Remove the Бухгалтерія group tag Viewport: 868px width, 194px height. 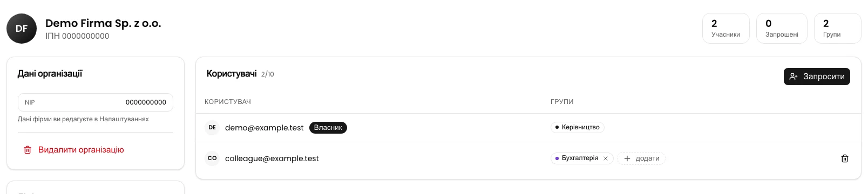606,158
